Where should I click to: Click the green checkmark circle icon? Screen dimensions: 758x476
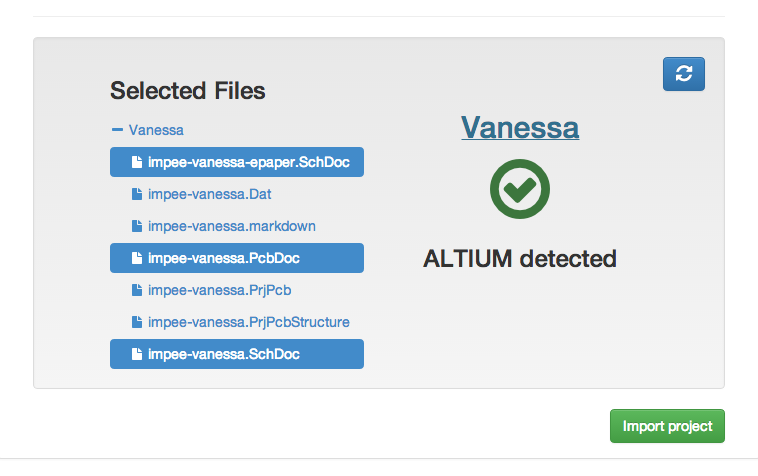click(520, 190)
